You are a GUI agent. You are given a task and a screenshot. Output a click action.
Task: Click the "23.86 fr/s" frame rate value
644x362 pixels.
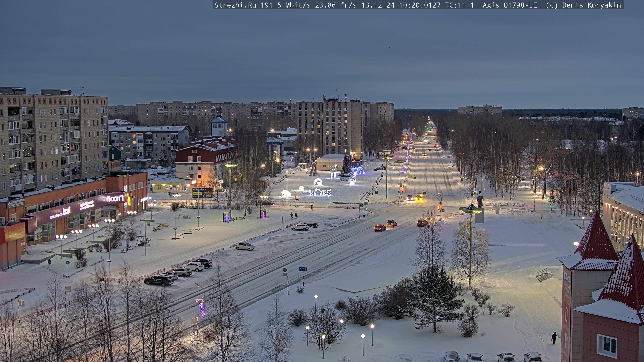tap(336, 5)
